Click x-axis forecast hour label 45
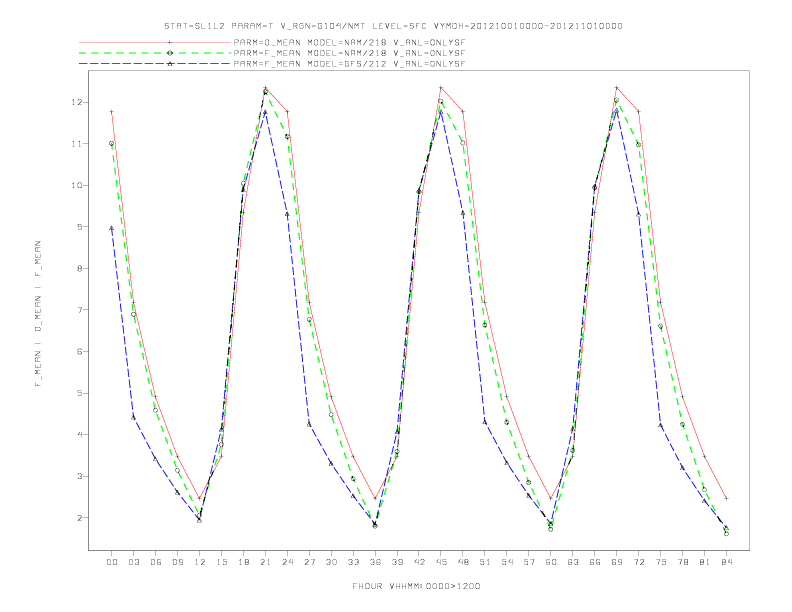792x612 pixels. (441, 562)
